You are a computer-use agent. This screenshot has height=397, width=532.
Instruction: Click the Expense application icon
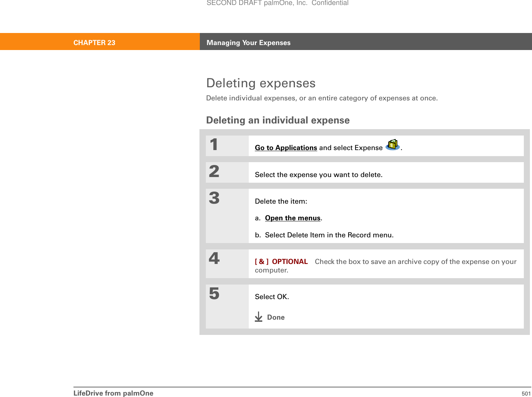393,145
